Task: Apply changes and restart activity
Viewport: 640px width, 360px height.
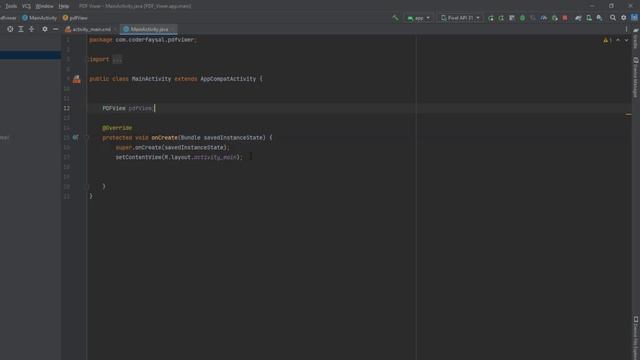Action: (x=501, y=18)
